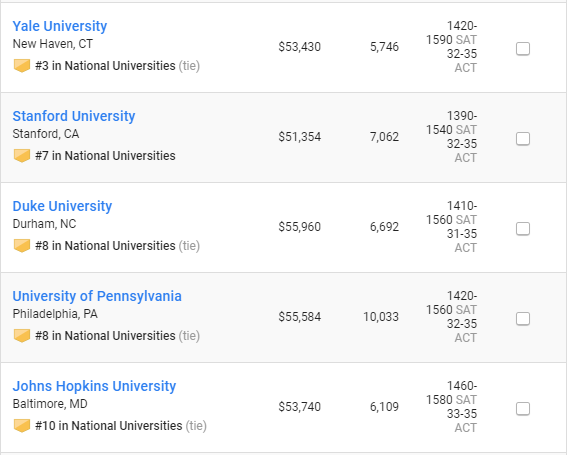
Task: Click Yale's $53,430 tuition value
Action: [x=300, y=47]
